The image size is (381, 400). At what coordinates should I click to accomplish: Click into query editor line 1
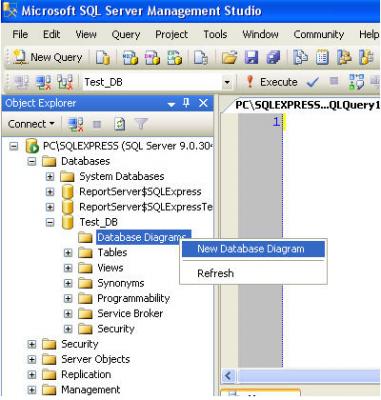[332, 122]
